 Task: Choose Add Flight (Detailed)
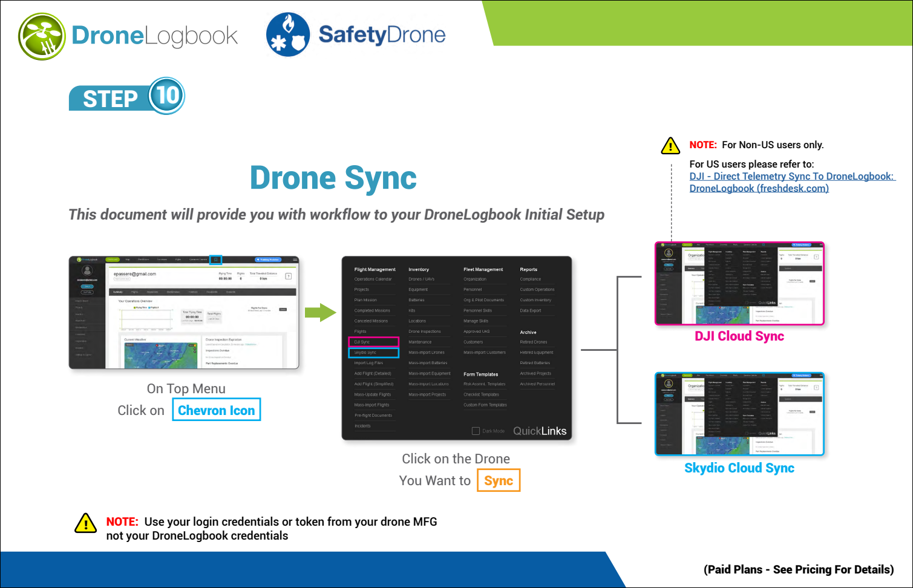click(373, 373)
